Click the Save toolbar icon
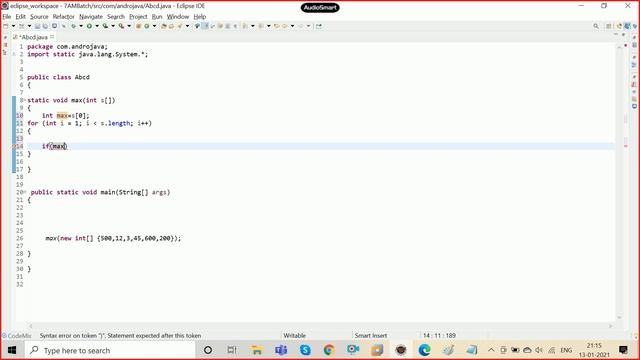 [37, 26]
